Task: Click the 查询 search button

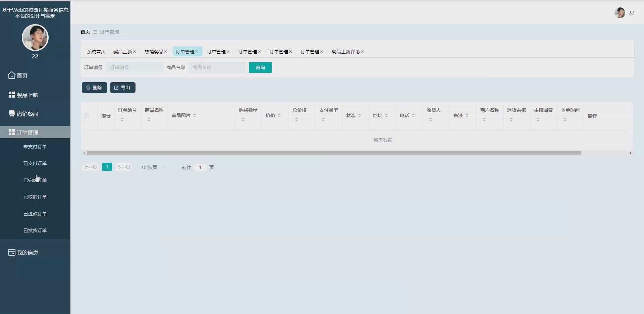Action: coord(260,67)
